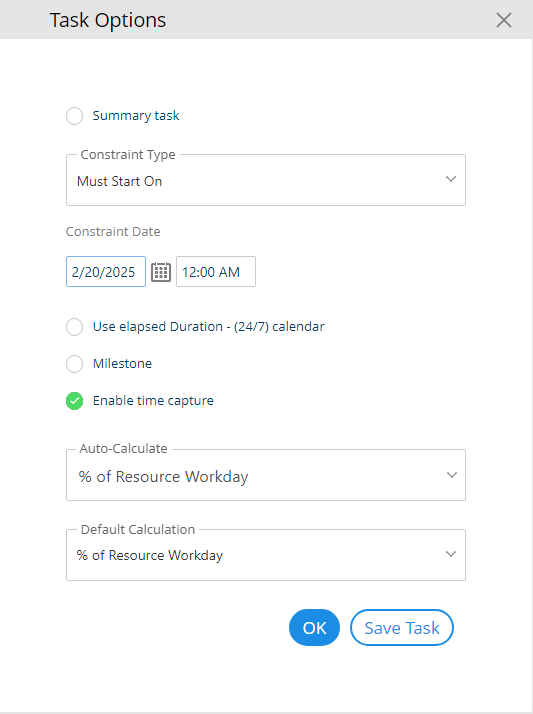Click the 12:00 AM time field
The image size is (533, 714).
point(216,271)
